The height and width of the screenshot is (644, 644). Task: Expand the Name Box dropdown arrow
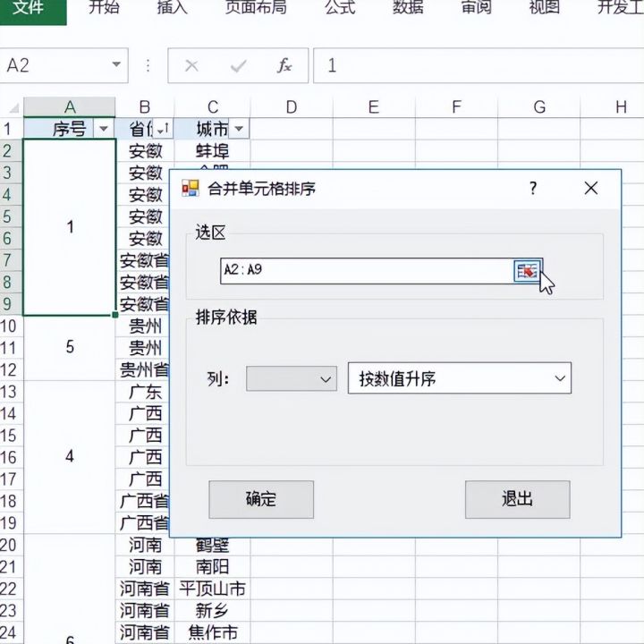point(116,65)
